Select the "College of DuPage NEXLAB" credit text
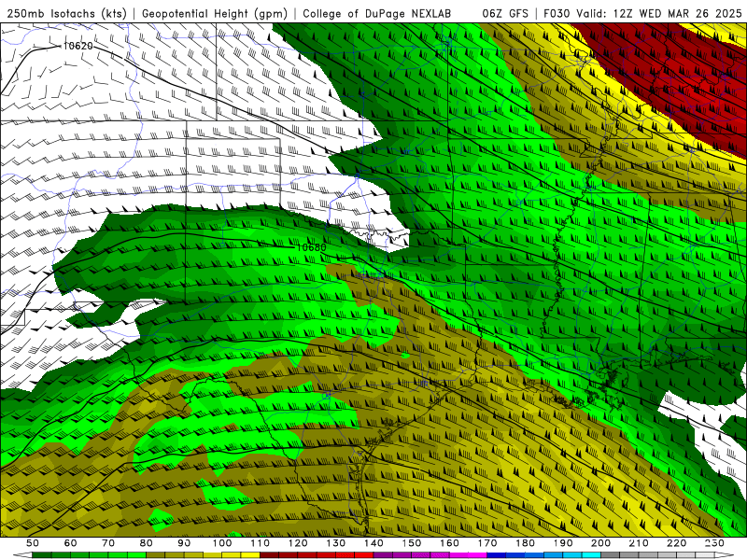Viewport: 747px width, 560px height. point(376,13)
